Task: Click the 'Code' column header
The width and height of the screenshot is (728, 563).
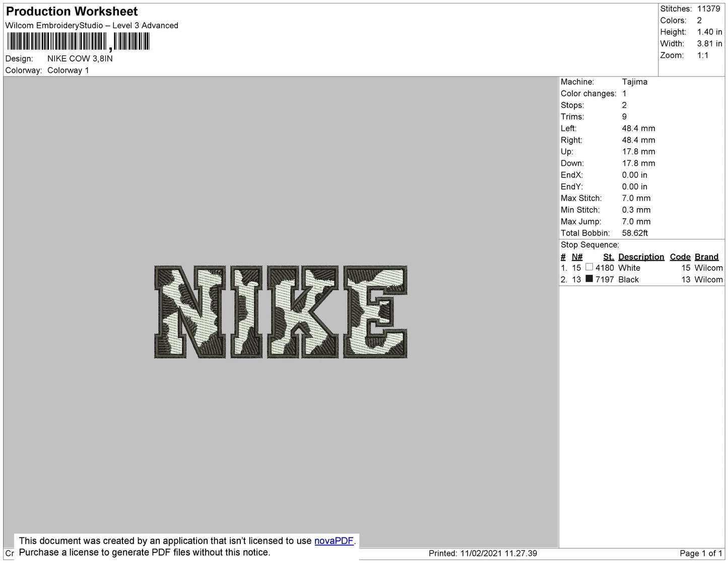Action: (680, 257)
